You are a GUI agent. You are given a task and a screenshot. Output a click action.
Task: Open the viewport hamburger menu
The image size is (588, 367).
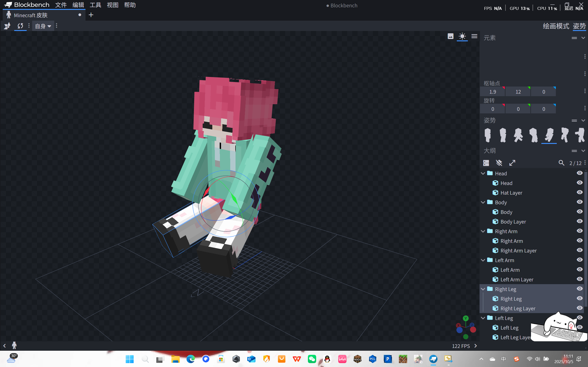[474, 36]
